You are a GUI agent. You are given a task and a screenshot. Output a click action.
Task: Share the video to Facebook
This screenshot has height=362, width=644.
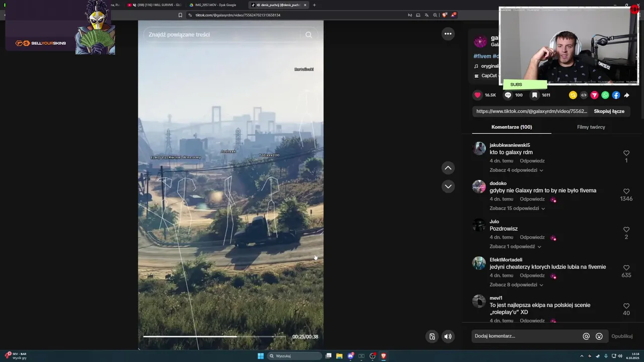[x=616, y=95]
